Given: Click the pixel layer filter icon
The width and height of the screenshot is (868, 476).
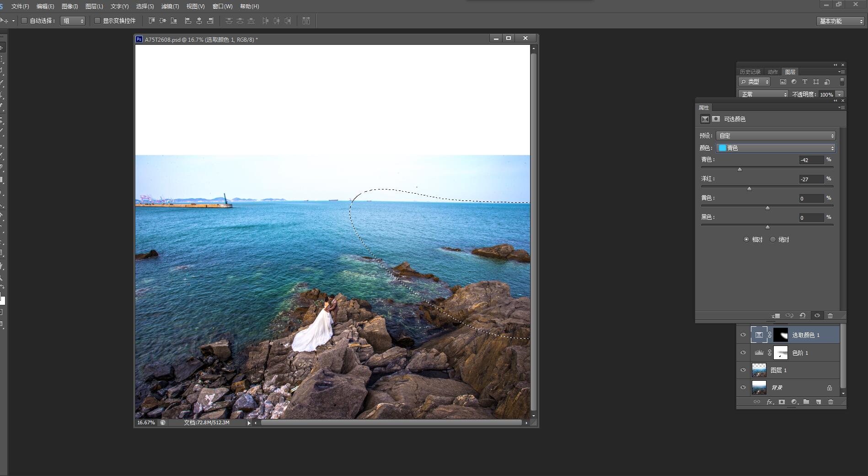Looking at the screenshot, I should coord(783,82).
